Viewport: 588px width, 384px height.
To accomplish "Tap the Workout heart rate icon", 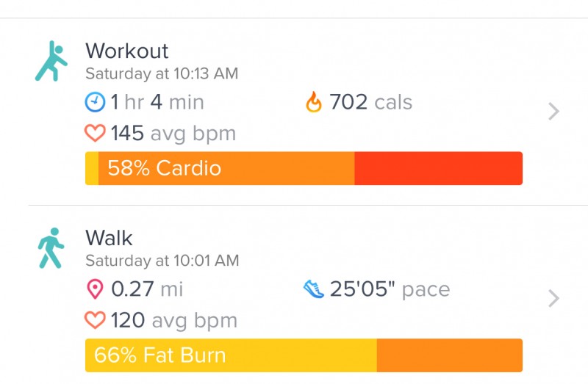I will [x=96, y=134].
